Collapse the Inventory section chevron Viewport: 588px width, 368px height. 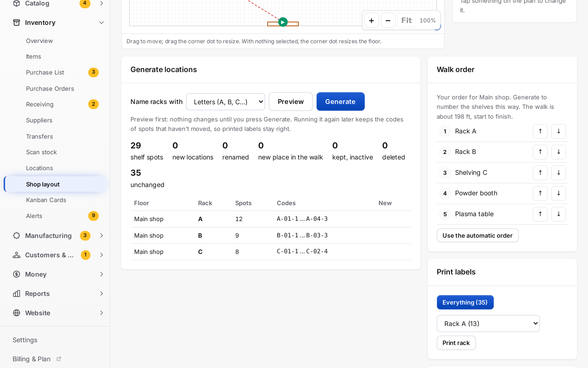102,23
